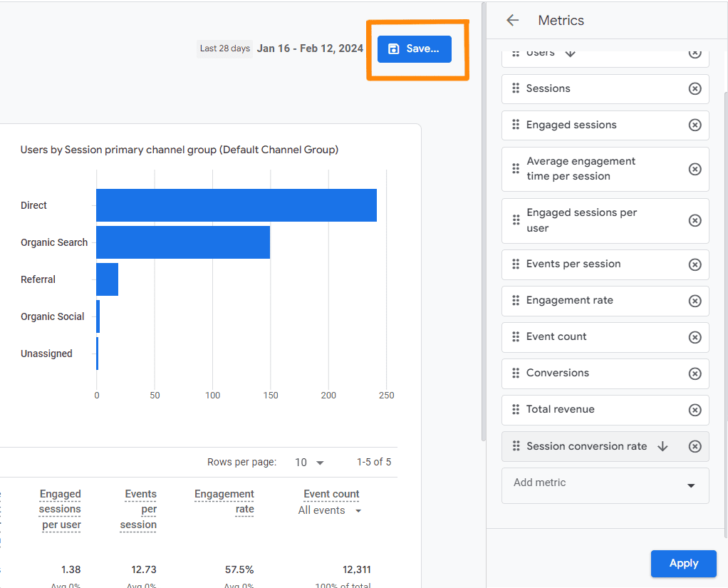Click the back arrow beside Metrics

pos(513,20)
